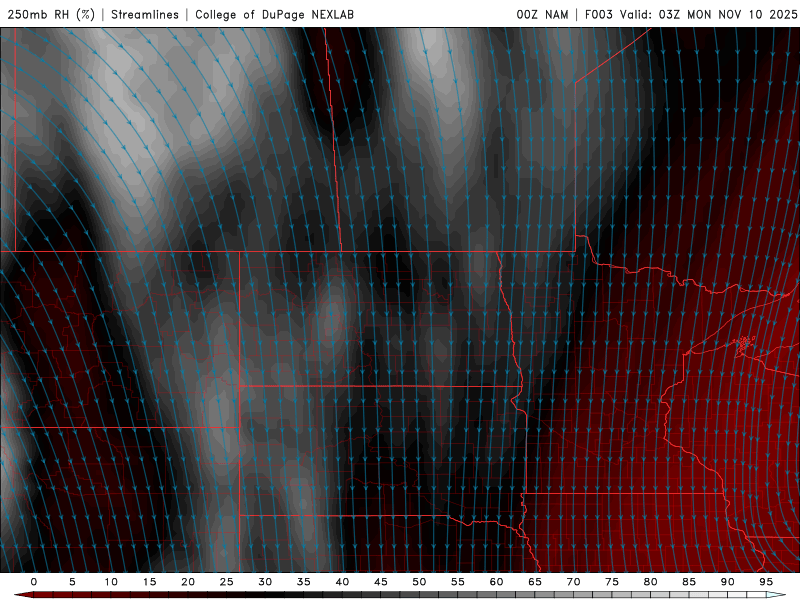Click the "10" colorbar tick label
Screen dimensions: 800x600
(111, 582)
